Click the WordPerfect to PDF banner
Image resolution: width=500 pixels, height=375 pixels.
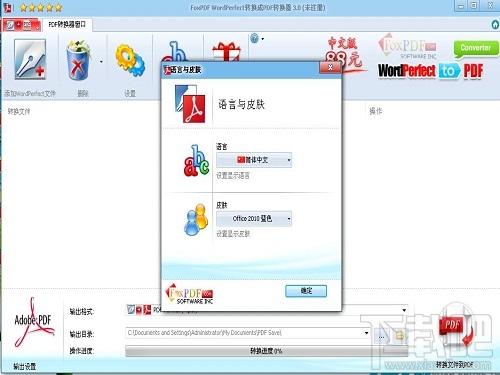click(x=431, y=71)
